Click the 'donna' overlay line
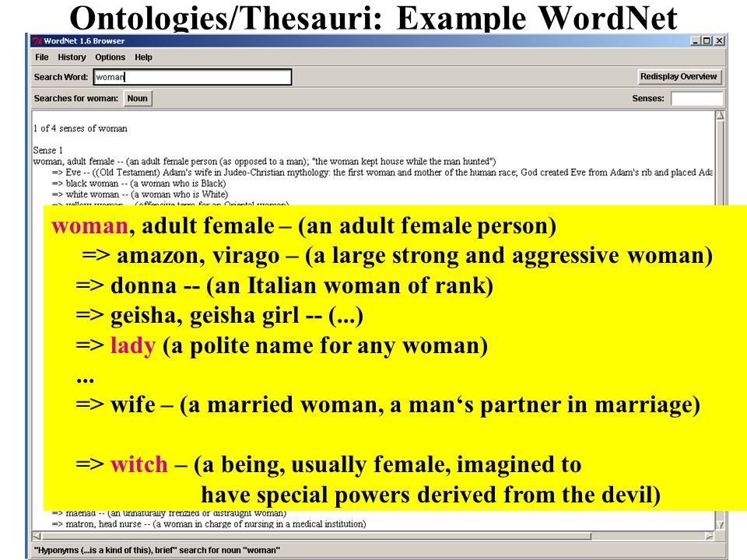The width and height of the screenshot is (747, 560). pos(285,285)
